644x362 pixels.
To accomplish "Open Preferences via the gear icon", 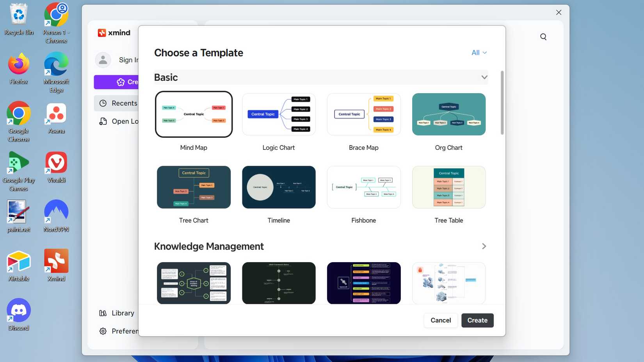I will point(103,331).
